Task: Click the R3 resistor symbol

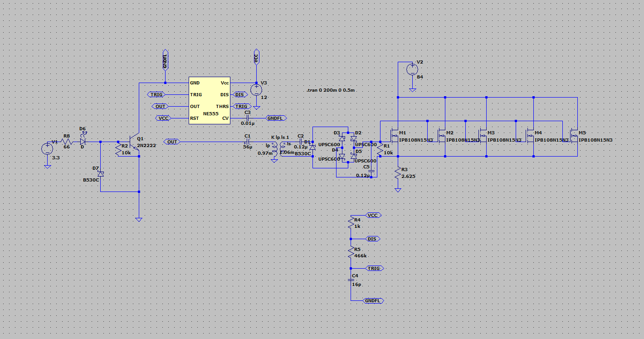Action: click(x=398, y=172)
